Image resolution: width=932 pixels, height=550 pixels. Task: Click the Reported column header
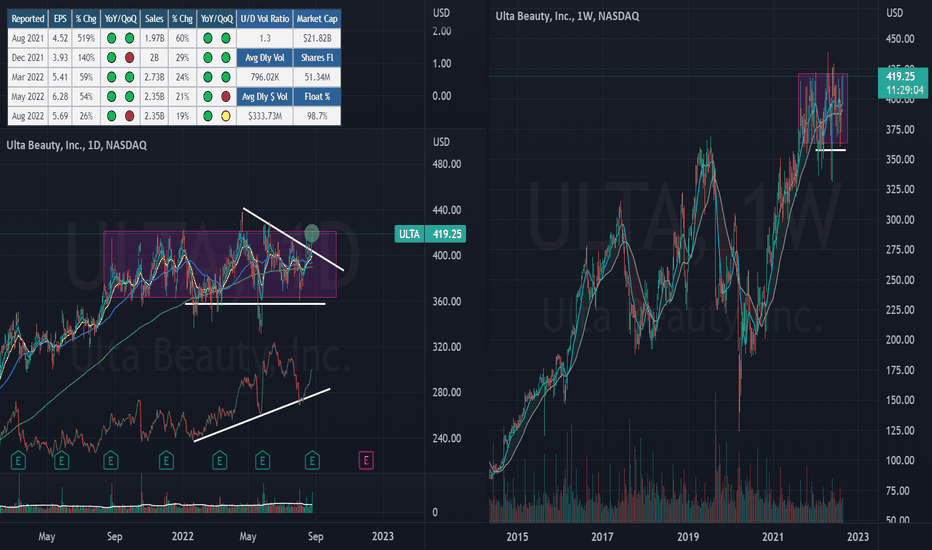[x=28, y=18]
